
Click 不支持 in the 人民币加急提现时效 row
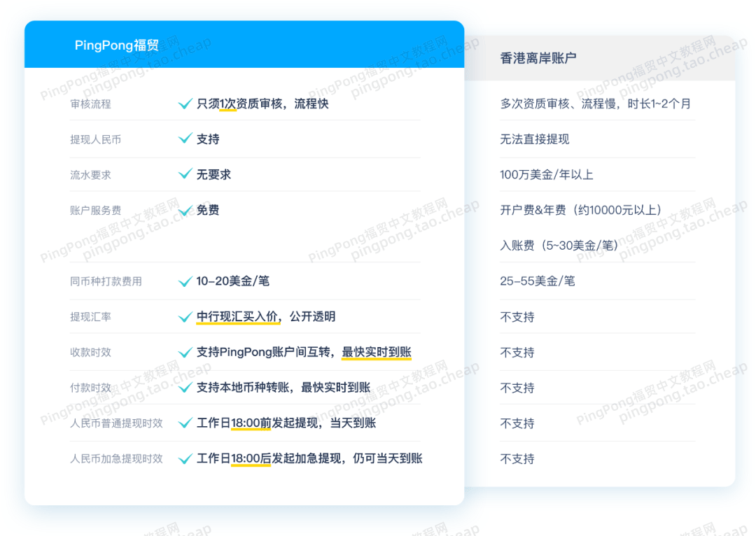click(517, 459)
